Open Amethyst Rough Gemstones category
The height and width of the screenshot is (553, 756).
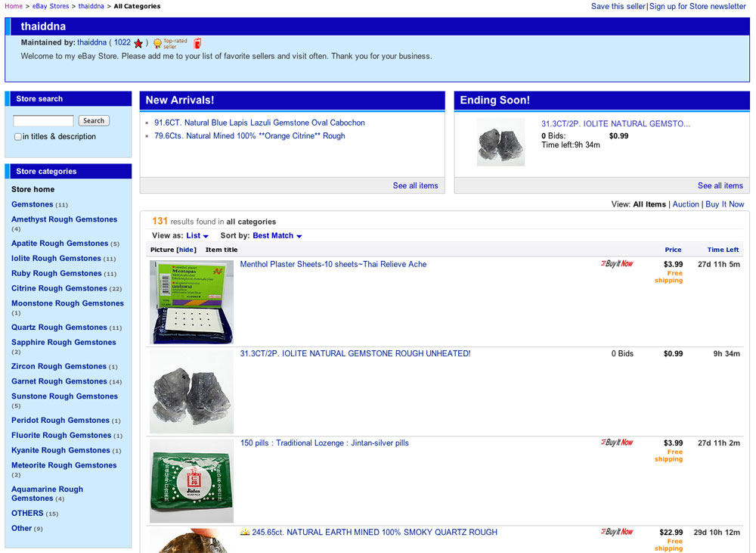pyautogui.click(x=64, y=219)
